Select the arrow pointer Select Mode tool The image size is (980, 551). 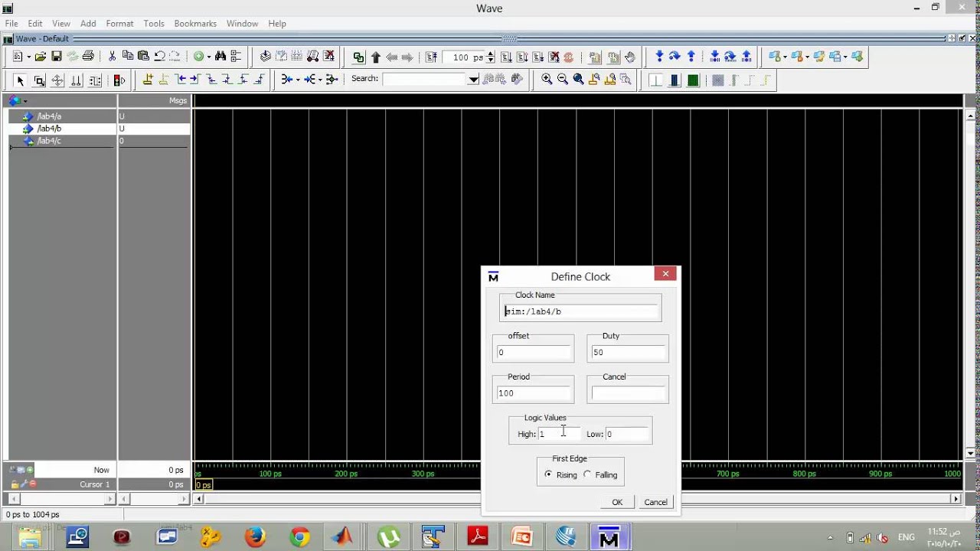tap(21, 80)
